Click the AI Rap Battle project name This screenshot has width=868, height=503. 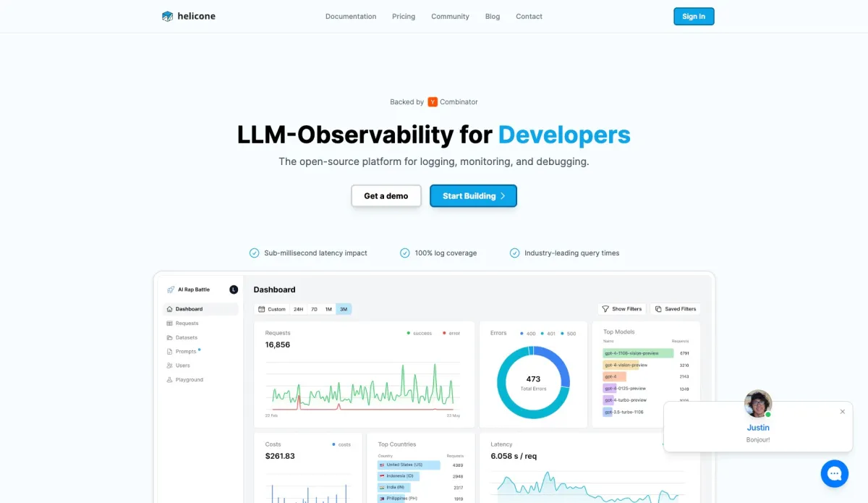(x=194, y=289)
